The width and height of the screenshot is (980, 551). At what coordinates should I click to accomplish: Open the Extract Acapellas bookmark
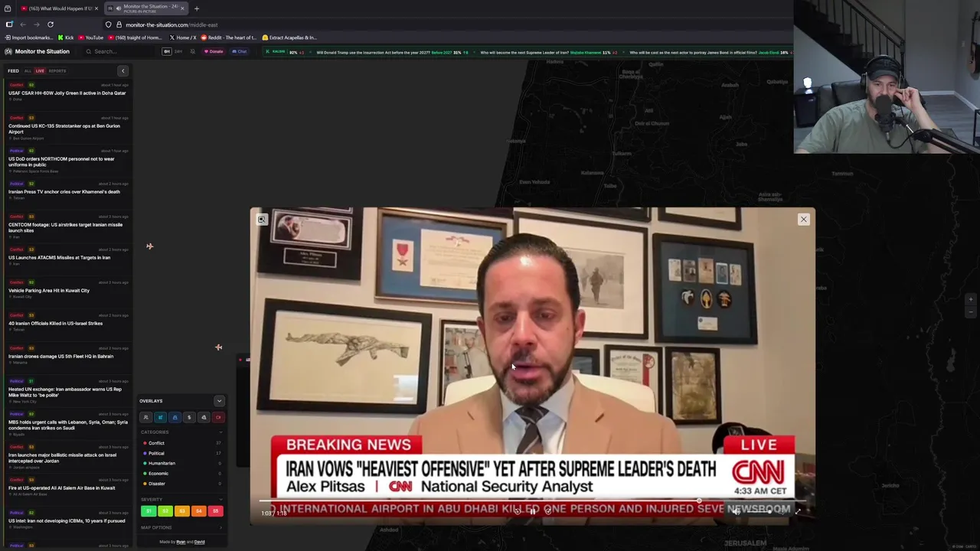289,37
